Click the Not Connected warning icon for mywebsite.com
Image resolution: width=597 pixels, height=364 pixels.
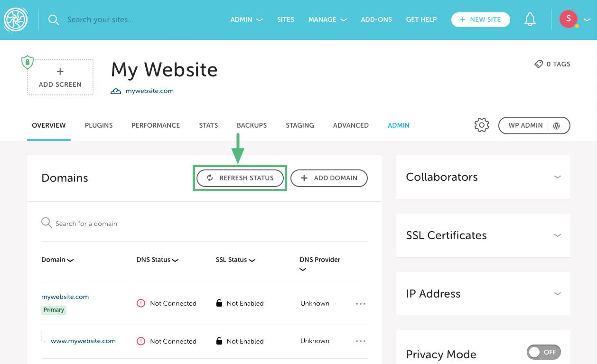141,303
